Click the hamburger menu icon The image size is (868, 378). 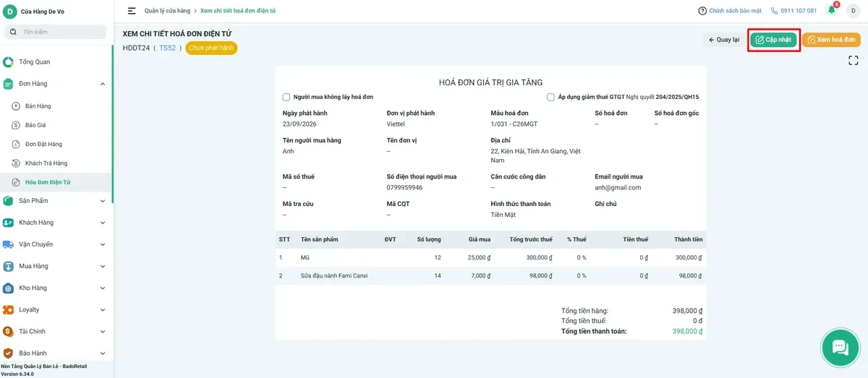coord(132,11)
